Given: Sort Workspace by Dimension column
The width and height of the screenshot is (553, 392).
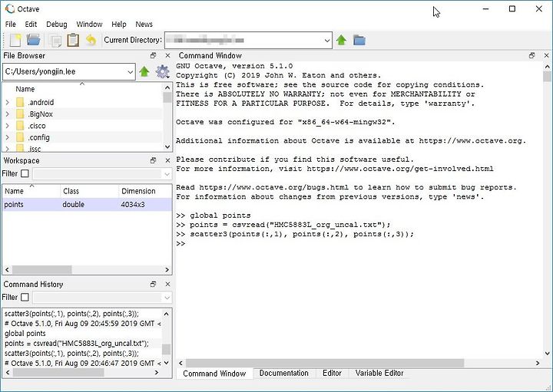Looking at the screenshot, I should point(145,191).
